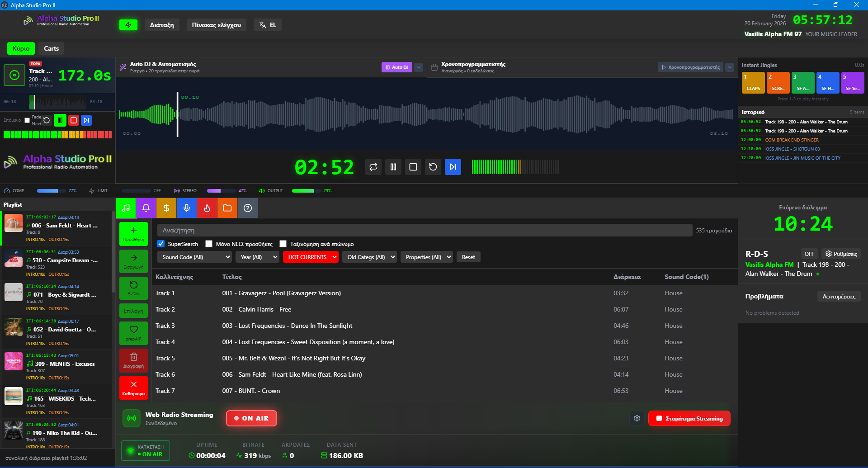Expand the Year (All) dropdown
The image size is (868, 468).
pyautogui.click(x=257, y=257)
